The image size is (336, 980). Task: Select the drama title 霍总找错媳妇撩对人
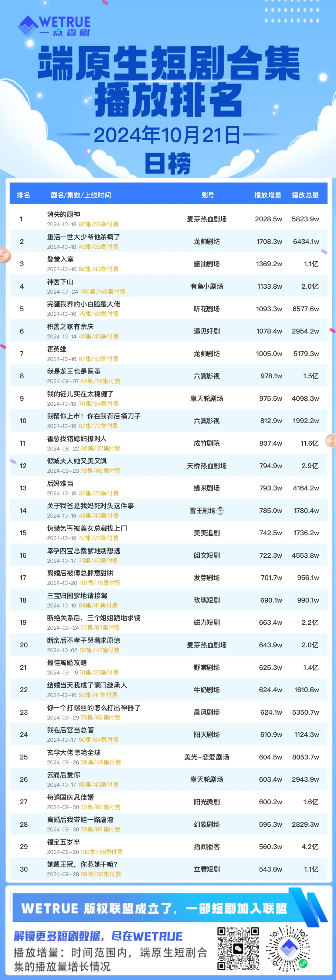[x=77, y=439]
